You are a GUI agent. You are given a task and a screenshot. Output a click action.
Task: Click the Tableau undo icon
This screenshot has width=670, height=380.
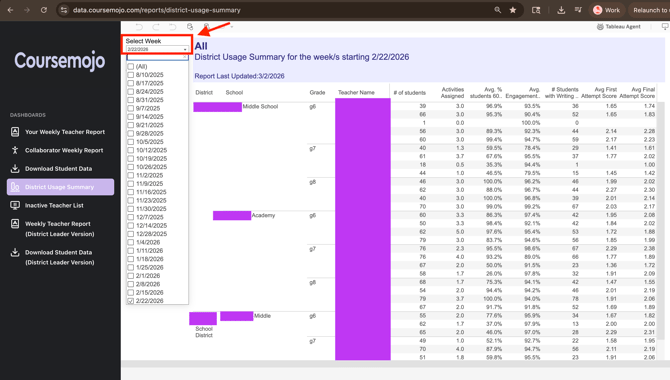click(139, 27)
